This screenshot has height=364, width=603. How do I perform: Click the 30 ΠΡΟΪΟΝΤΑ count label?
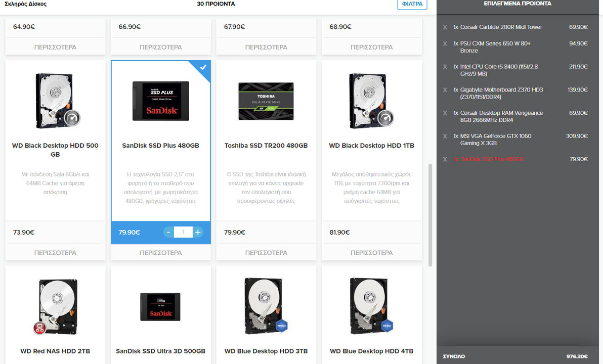[216, 4]
